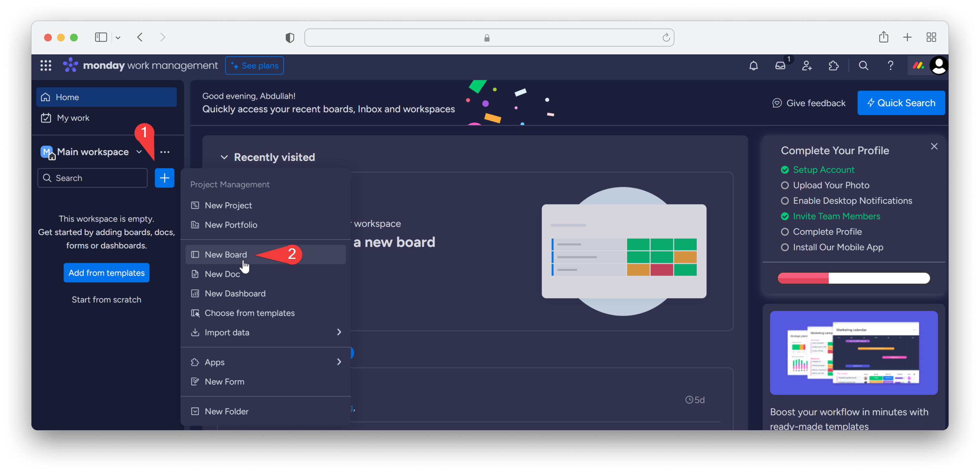This screenshot has width=980, height=472.
Task: Open the apps grid switcher icon
Action: 46,65
